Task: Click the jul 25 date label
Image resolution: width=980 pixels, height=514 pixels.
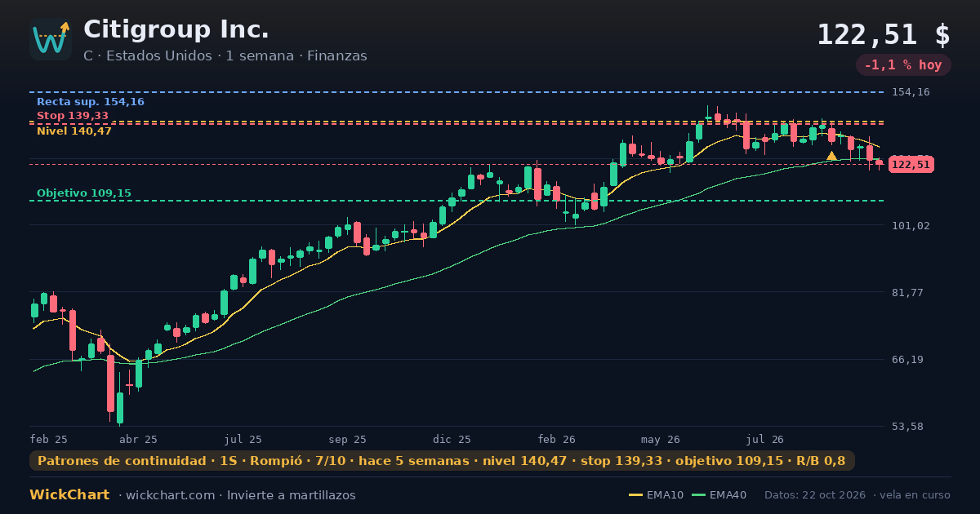Action: [x=243, y=439]
